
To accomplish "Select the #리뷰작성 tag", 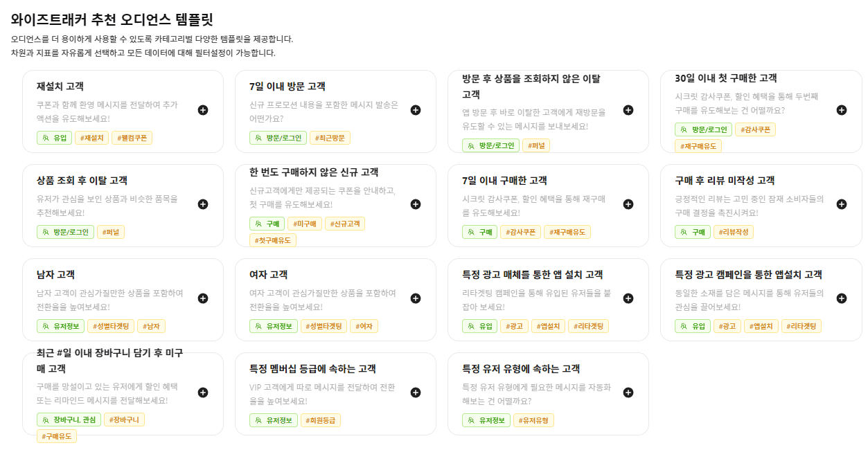I will 733,232.
